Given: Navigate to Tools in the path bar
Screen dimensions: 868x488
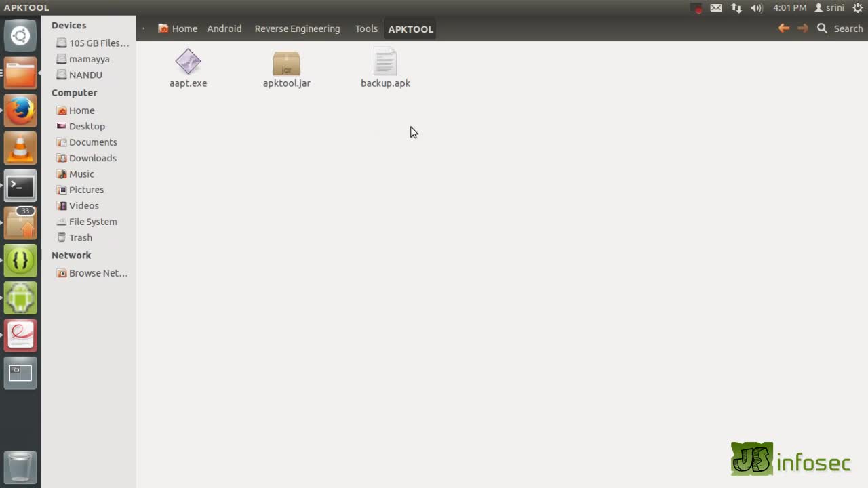Looking at the screenshot, I should click(366, 28).
